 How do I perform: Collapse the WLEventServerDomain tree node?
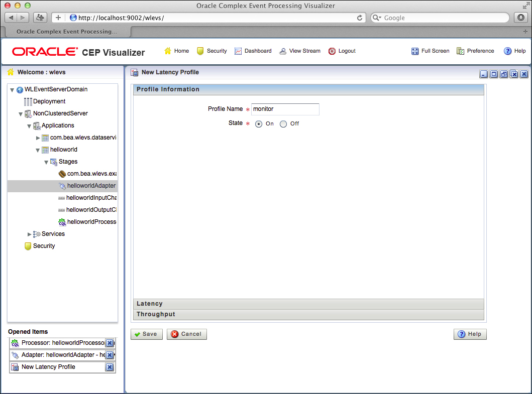click(x=12, y=90)
